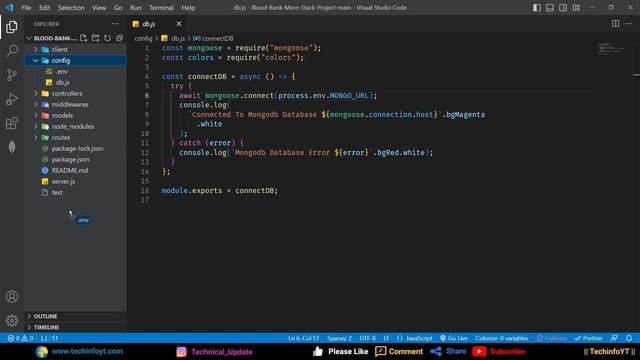640x360 pixels.
Task: Open the Go menu
Action: (118, 8)
